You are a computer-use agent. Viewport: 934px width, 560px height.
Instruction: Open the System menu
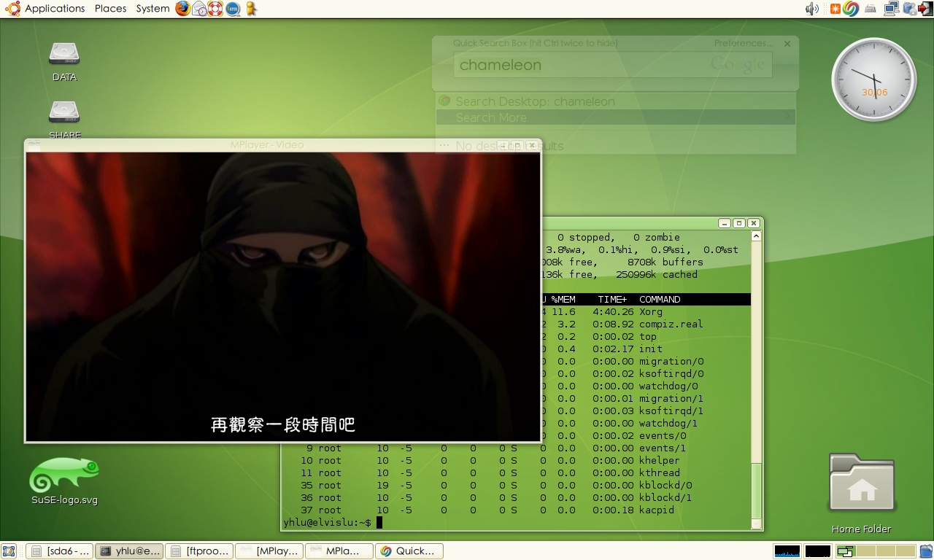point(153,9)
